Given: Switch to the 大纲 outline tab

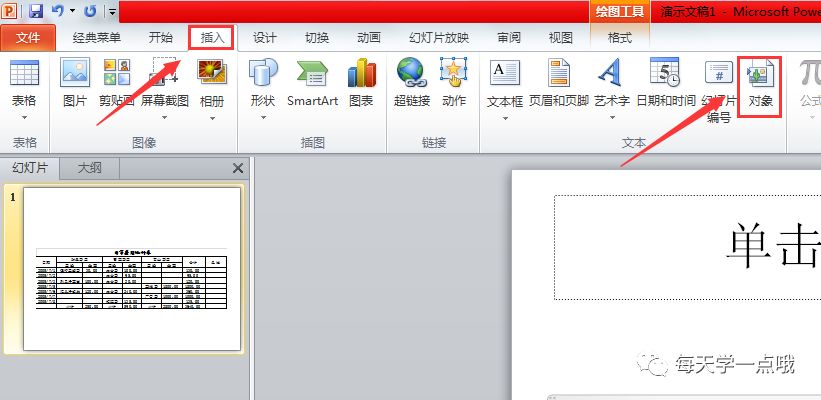Looking at the screenshot, I should coord(90,168).
